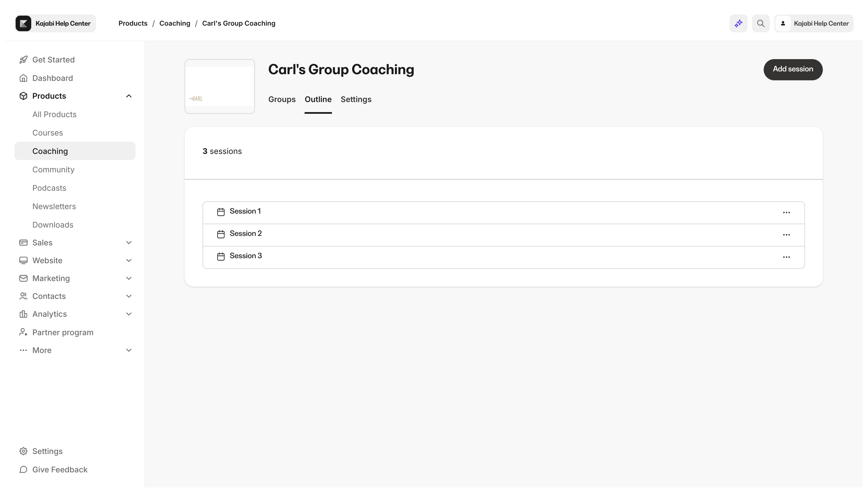Click the Settings gear icon in sidebar

click(23, 451)
